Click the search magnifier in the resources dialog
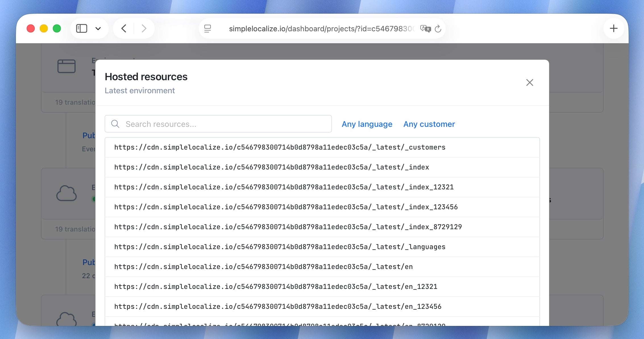Viewport: 644px width, 339px height. tap(115, 124)
